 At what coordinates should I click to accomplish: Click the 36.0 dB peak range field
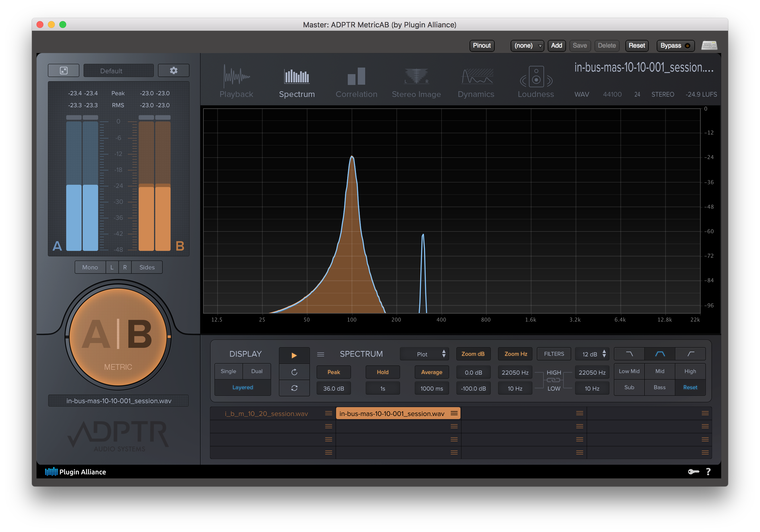[x=334, y=388]
